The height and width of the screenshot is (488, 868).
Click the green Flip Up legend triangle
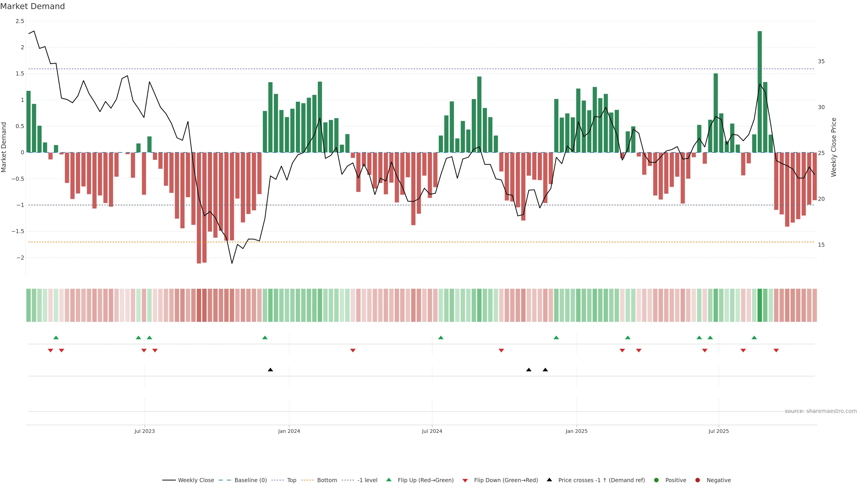pos(389,480)
